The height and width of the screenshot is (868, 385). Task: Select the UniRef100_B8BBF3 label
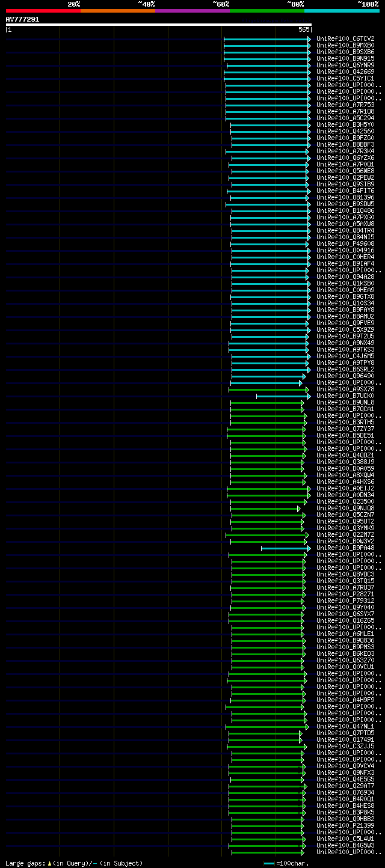pyautogui.click(x=345, y=144)
